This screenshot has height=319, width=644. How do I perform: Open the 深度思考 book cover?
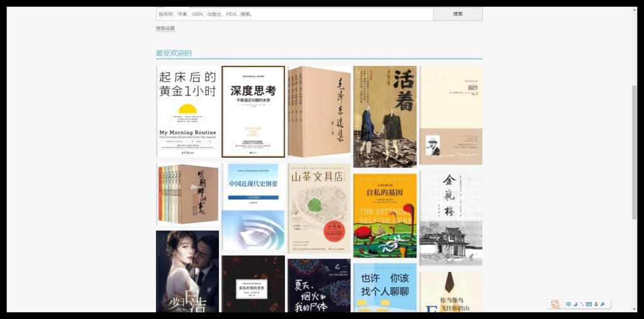253,112
